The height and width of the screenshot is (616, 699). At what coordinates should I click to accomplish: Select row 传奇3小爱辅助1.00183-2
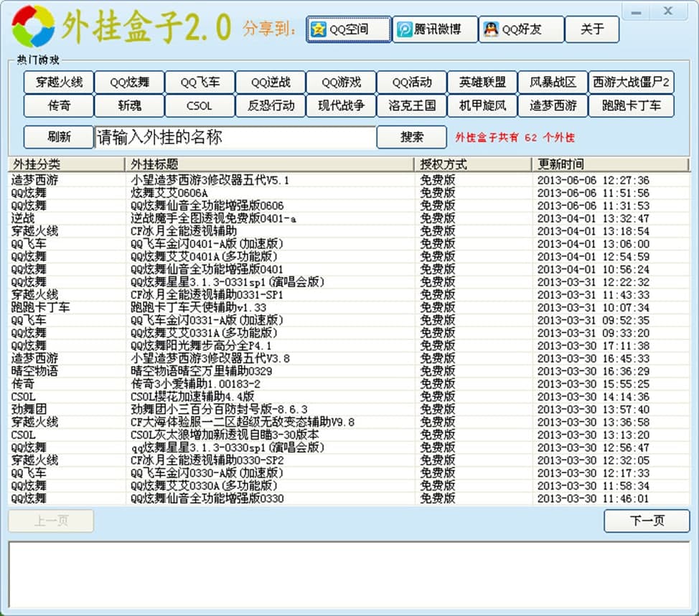349,384
